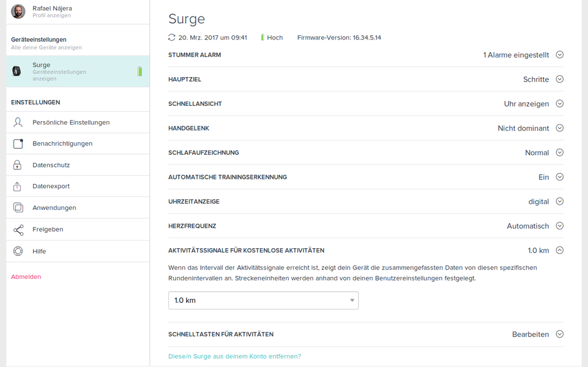Click the sync arrows icon next to the date
This screenshot has height=367, width=588.
tap(172, 38)
